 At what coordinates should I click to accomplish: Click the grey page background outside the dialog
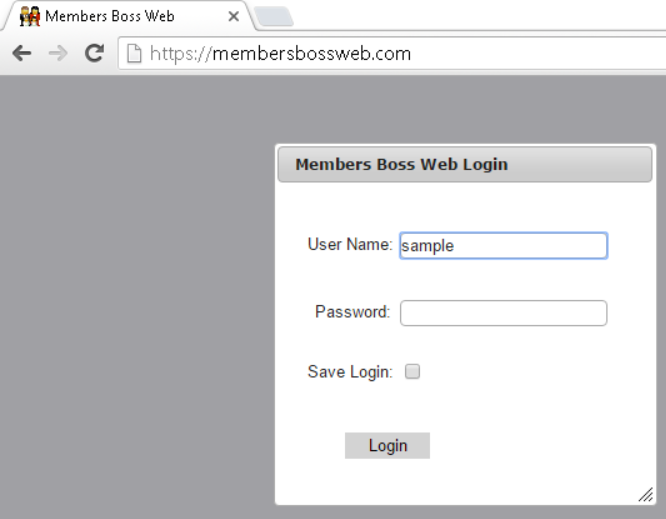136,297
